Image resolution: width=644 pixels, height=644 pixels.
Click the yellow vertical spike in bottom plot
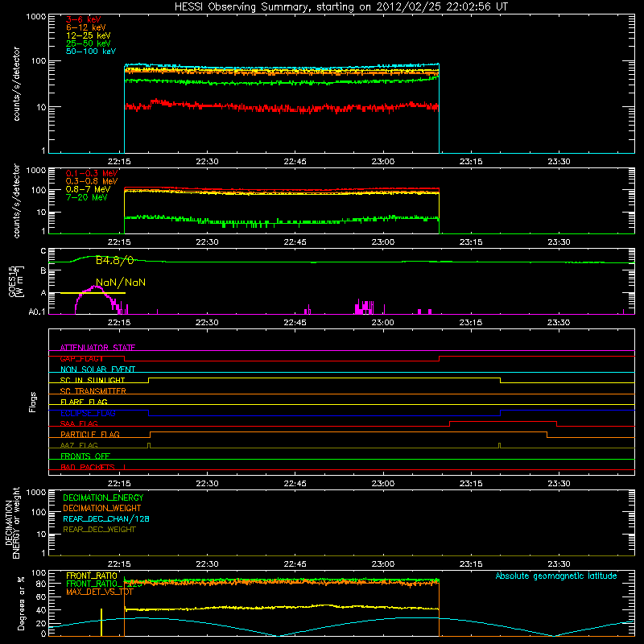coord(101,622)
